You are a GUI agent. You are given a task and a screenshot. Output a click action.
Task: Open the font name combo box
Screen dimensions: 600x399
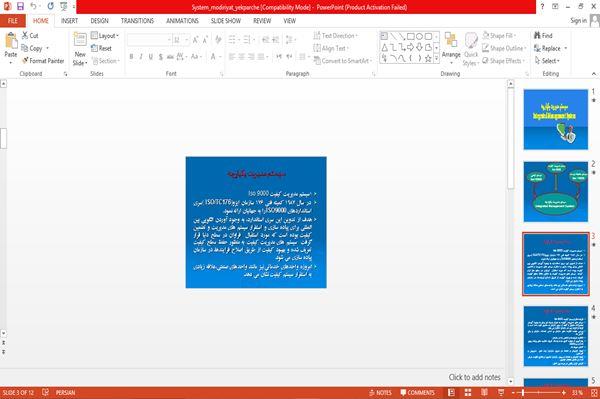click(x=149, y=40)
